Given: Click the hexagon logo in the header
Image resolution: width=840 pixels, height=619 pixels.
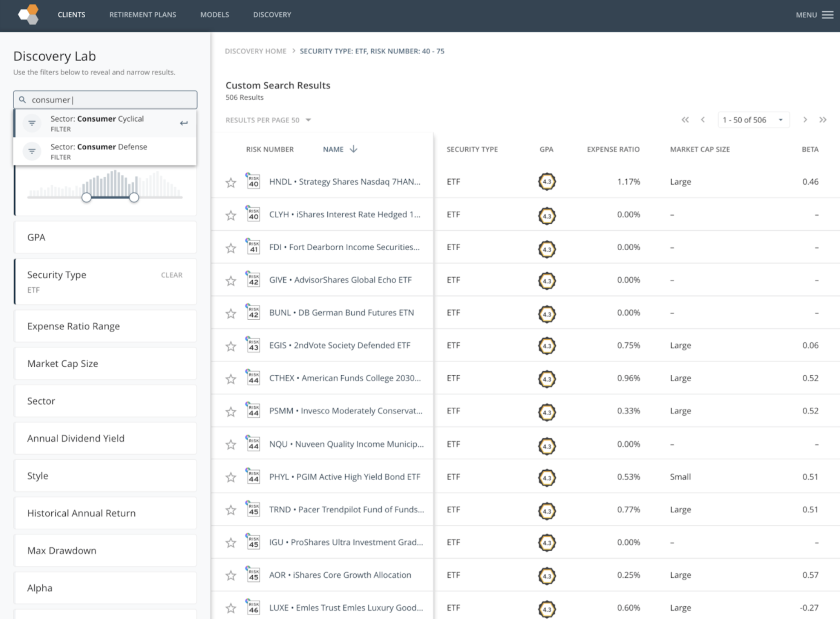Looking at the screenshot, I should point(29,15).
